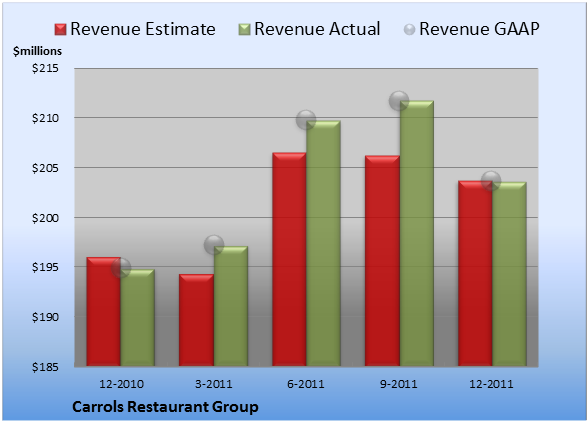588x422 pixels.
Task: Click the GAAP sphere marker for 12-2011
Action: [491, 181]
